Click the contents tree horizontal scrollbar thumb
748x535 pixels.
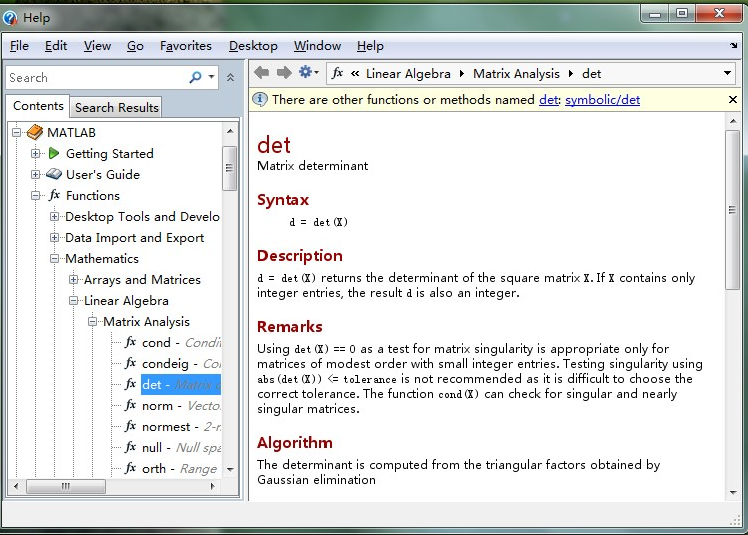coord(66,486)
